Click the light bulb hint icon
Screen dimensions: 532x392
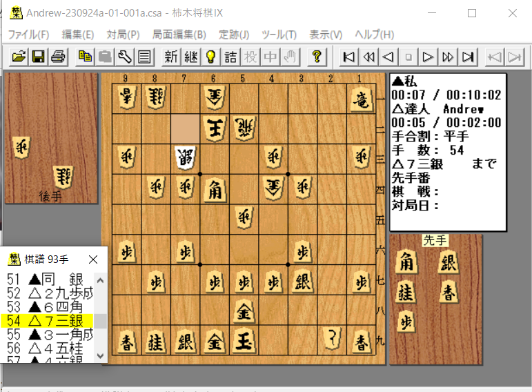pyautogui.click(x=210, y=57)
